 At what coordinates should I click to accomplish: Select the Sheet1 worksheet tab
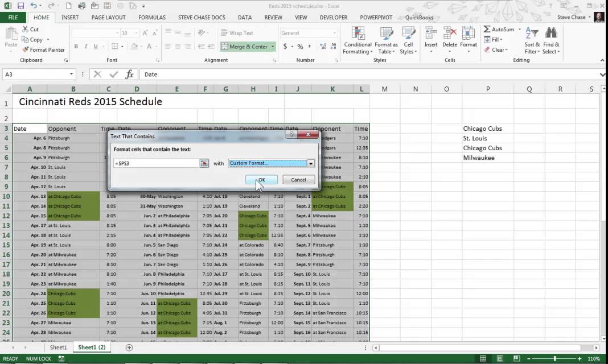click(x=58, y=348)
